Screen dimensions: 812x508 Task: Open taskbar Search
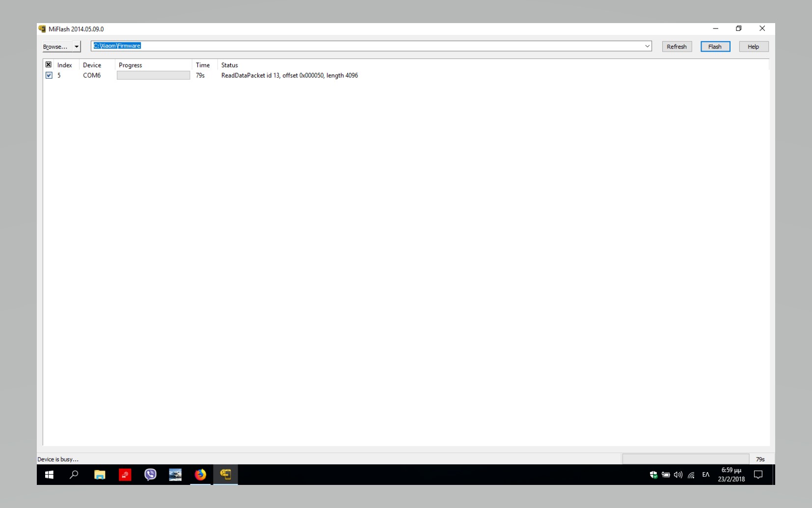pyautogui.click(x=74, y=475)
